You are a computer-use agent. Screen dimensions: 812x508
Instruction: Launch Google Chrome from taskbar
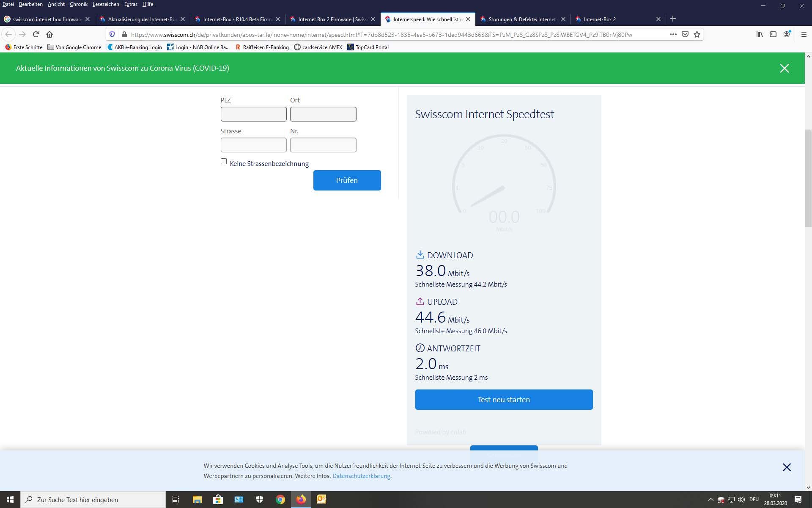click(280, 500)
